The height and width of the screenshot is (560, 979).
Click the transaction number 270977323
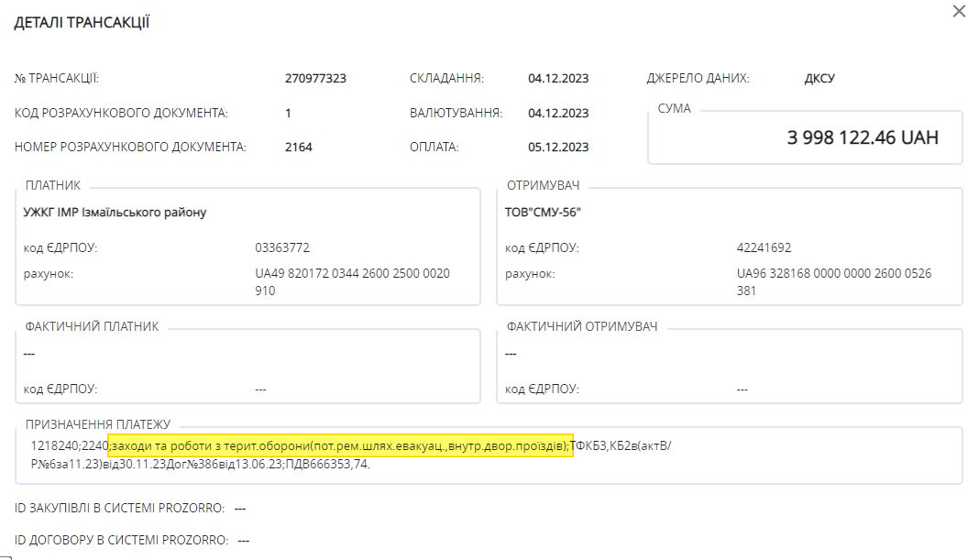pos(315,78)
